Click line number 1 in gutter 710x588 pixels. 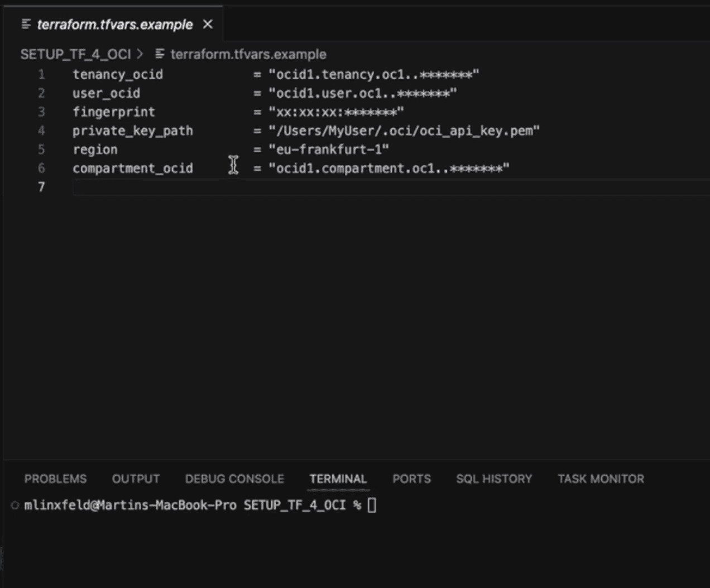coord(41,74)
